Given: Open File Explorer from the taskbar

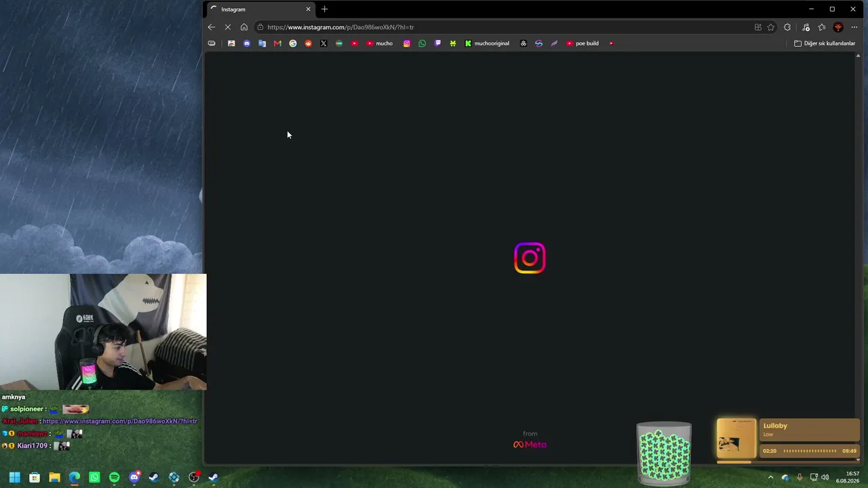Looking at the screenshot, I should (x=54, y=477).
